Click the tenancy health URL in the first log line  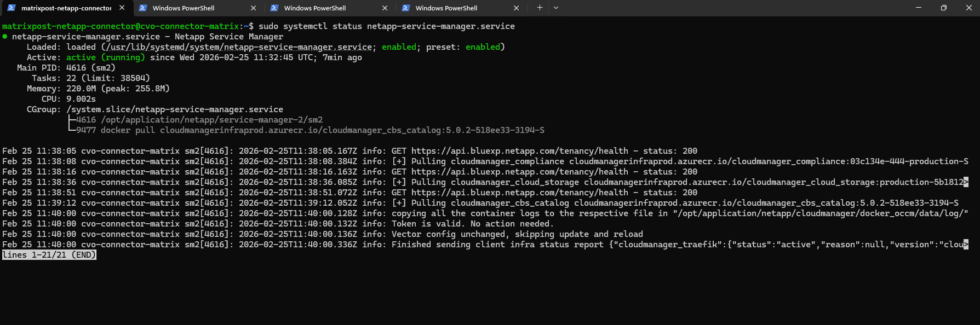click(519, 151)
